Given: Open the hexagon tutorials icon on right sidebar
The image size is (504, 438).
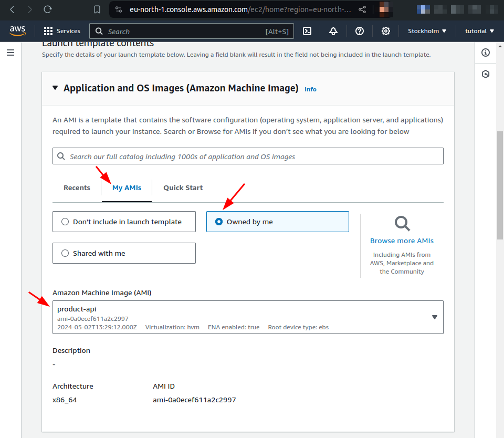Looking at the screenshot, I should click(x=485, y=74).
